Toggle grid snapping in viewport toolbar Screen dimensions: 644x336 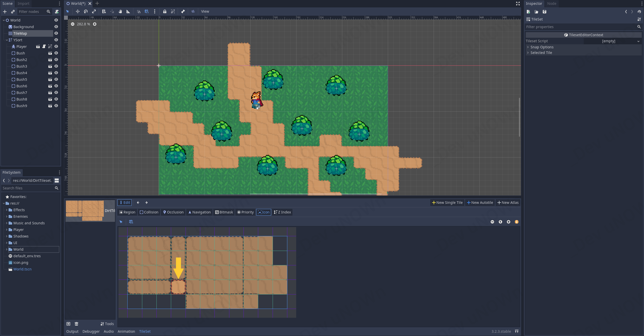147,11
